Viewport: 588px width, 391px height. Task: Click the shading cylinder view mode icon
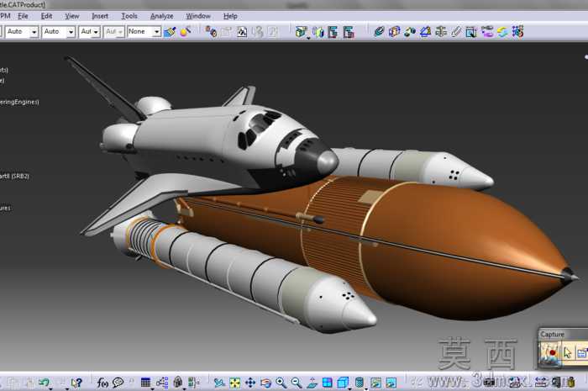click(359, 383)
